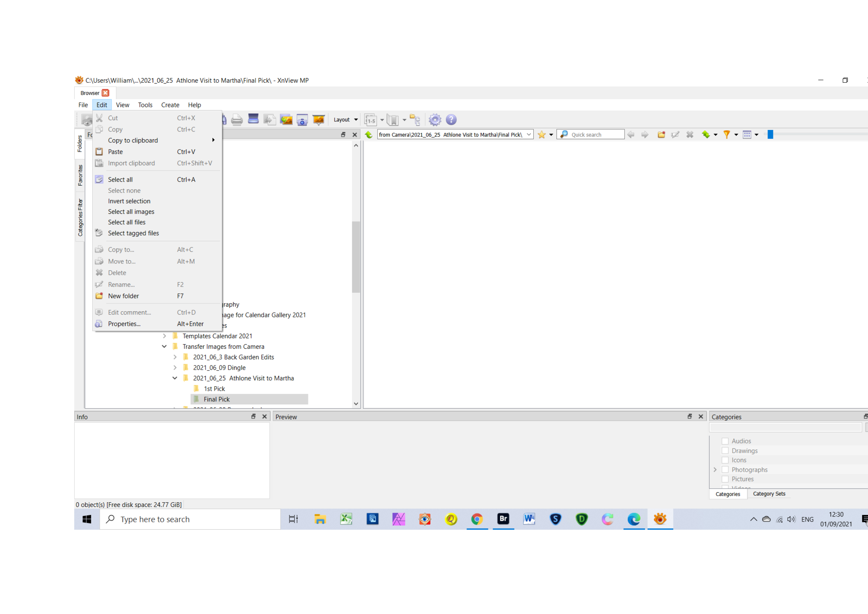Enable the Drawings category checkbox
The image size is (868, 614).
pyautogui.click(x=725, y=450)
